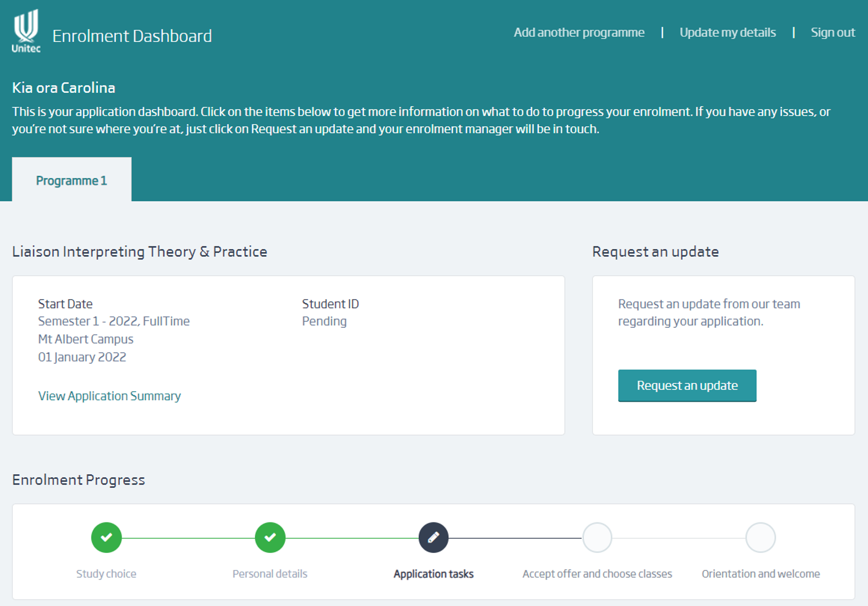Open View Application Summary
Viewport: 868px width, 606px height.
coord(109,396)
